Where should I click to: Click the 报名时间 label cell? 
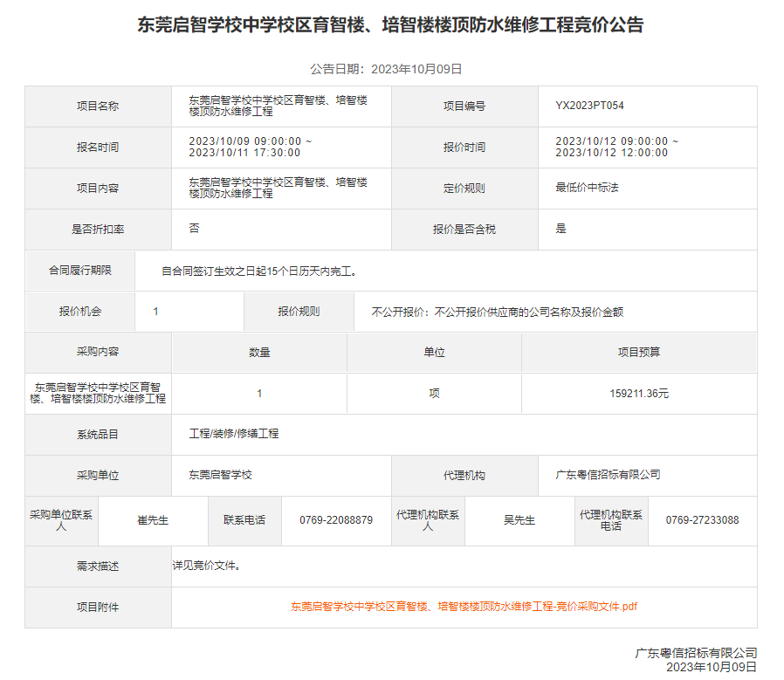[x=98, y=147]
